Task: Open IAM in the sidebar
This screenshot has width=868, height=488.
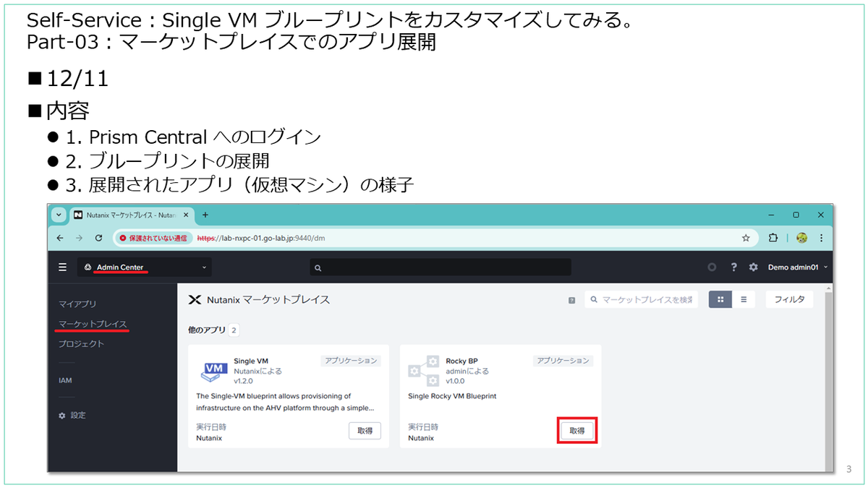Action: tap(65, 380)
